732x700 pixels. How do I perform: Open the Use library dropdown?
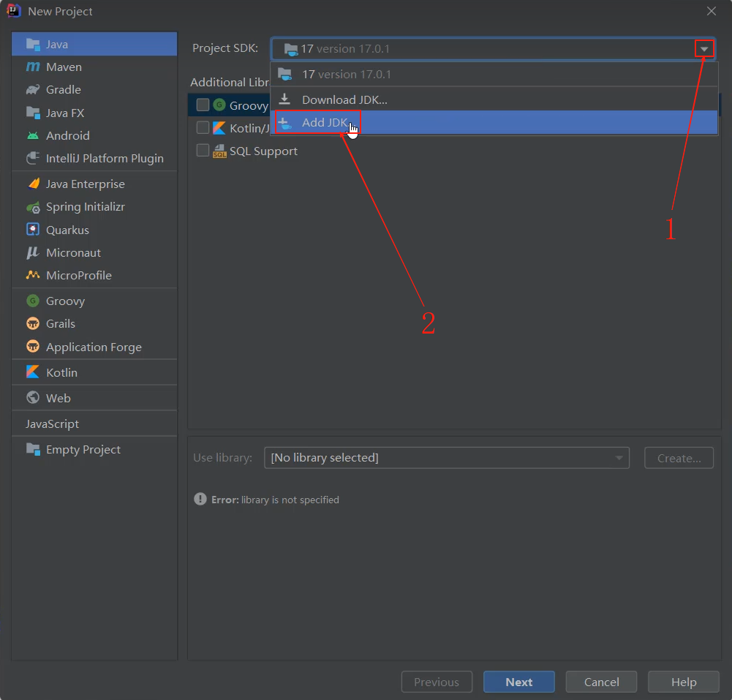coord(446,458)
